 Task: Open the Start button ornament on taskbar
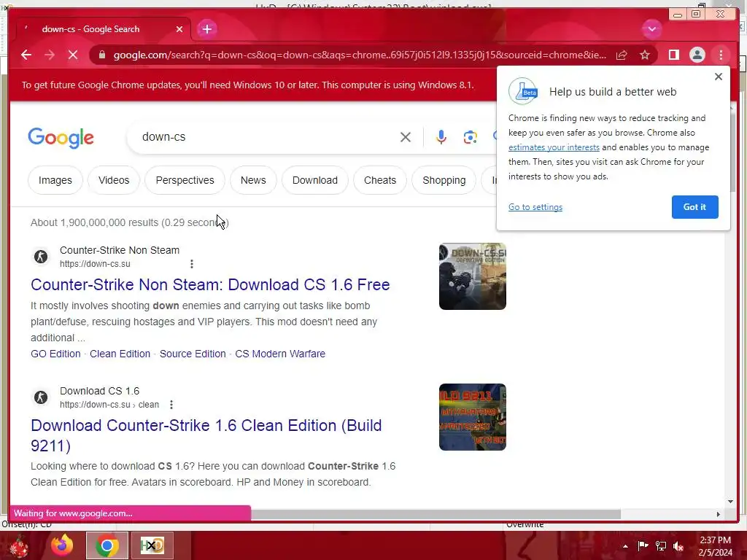pyautogui.click(x=19, y=545)
